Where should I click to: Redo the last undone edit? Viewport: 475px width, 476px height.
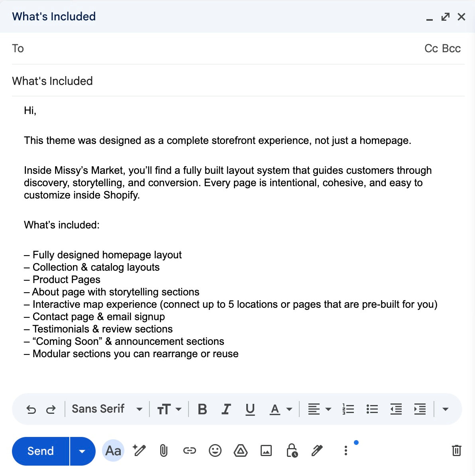click(x=51, y=409)
